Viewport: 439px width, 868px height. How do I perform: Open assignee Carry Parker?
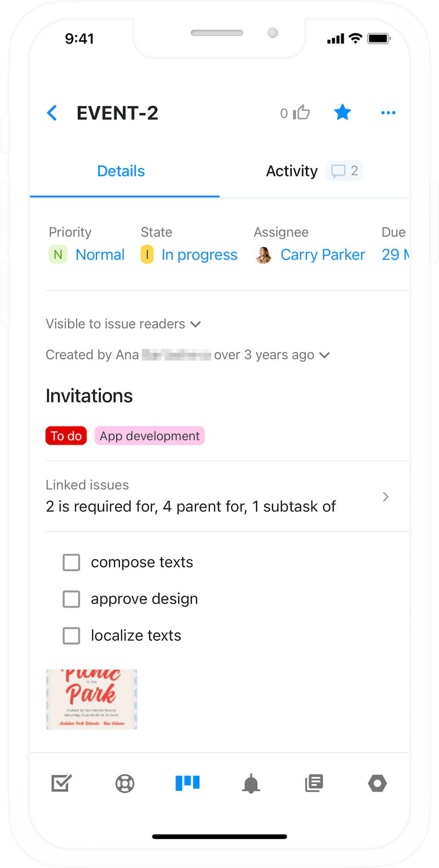pos(323,254)
